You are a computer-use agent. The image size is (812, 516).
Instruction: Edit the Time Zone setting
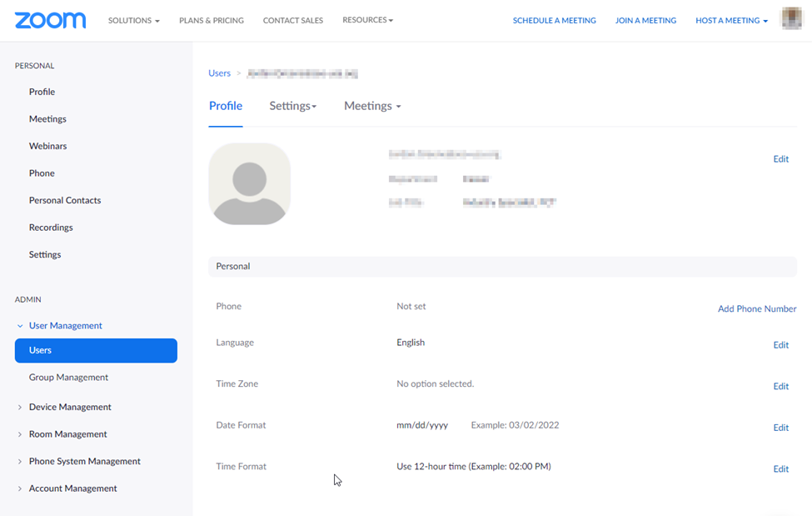[x=781, y=386]
